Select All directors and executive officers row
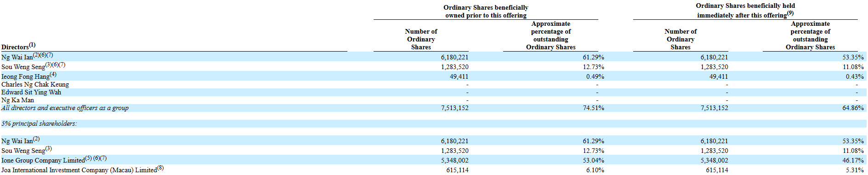868x175 pixels. 65,108
